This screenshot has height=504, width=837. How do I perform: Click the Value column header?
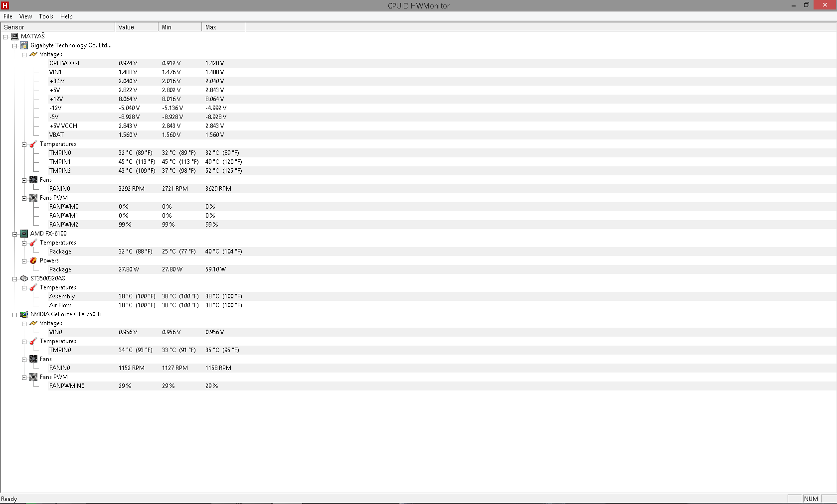(137, 27)
